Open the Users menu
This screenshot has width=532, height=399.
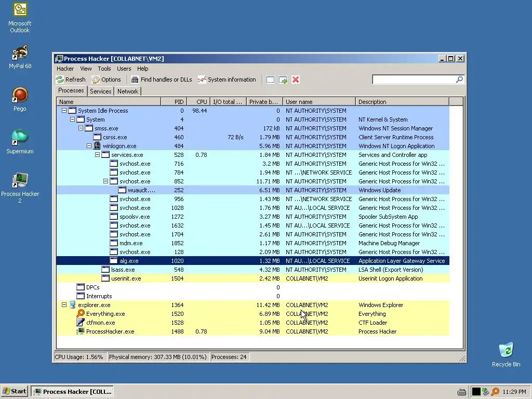click(x=124, y=69)
